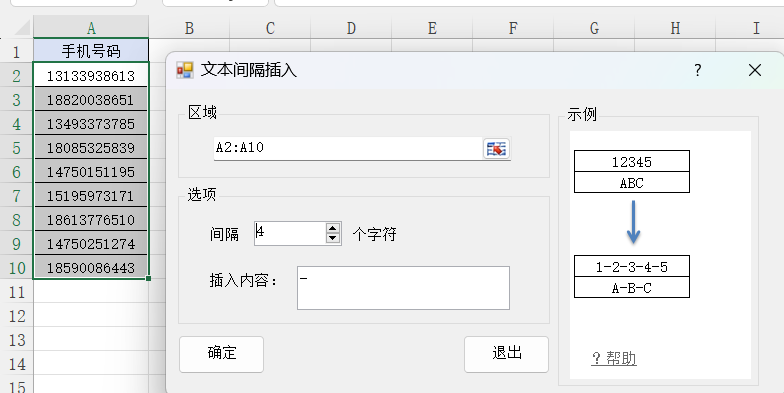Image resolution: width=784 pixels, height=393 pixels.
Task: Click the range selector icon beside A2:A10
Action: click(496, 148)
